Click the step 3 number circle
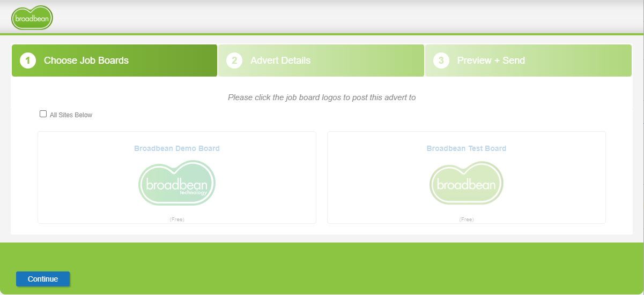Image resolution: width=644 pixels, height=295 pixels. click(441, 60)
